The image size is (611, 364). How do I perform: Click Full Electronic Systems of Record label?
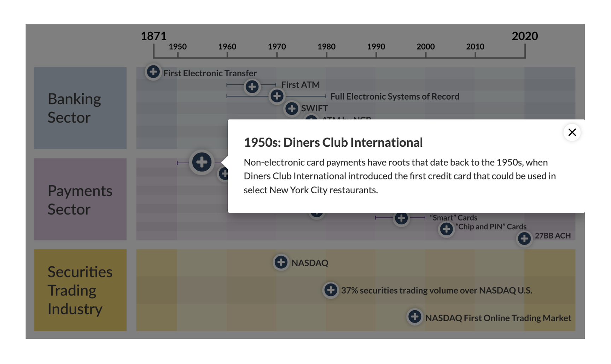click(395, 96)
